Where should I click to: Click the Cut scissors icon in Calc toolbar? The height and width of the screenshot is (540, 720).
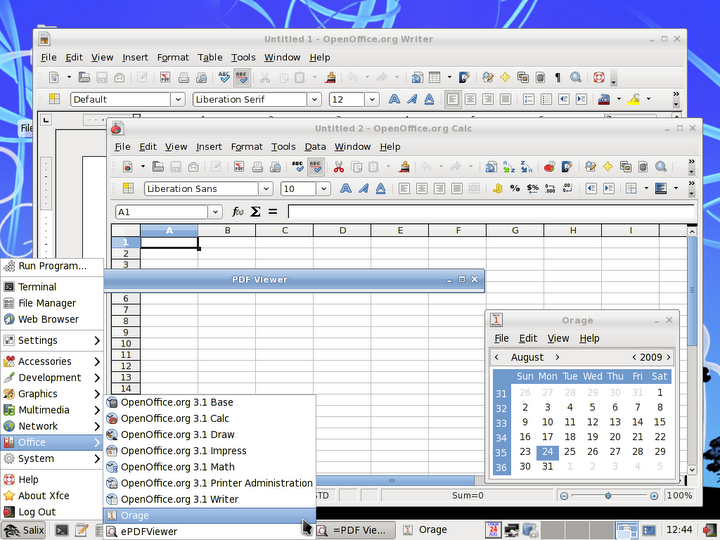(x=338, y=167)
